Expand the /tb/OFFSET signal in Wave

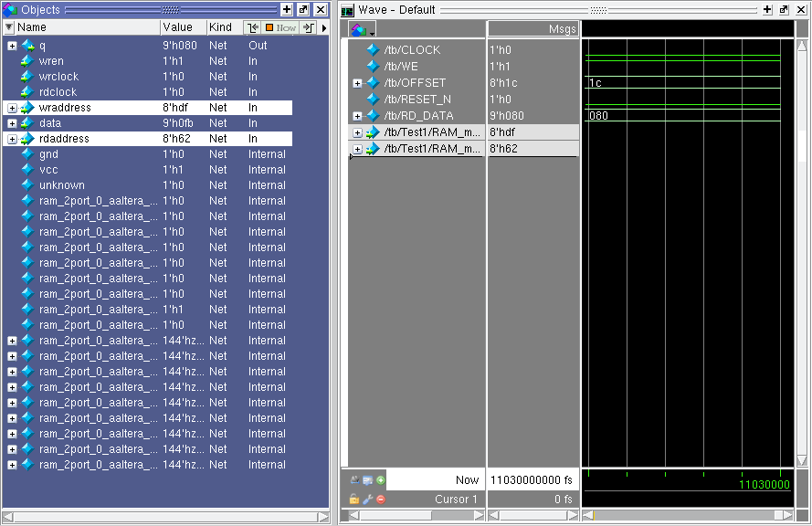pyautogui.click(x=358, y=83)
